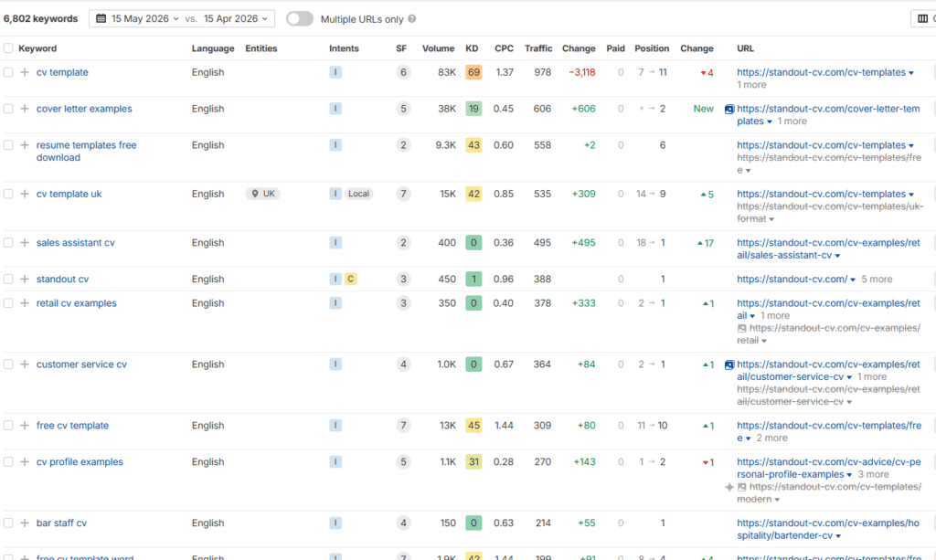Check the box for cv template uk row
936x560 pixels.
pyautogui.click(x=8, y=194)
